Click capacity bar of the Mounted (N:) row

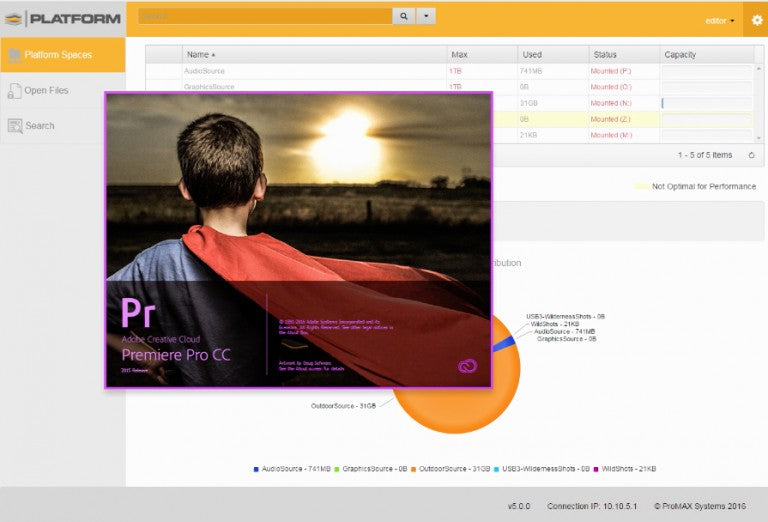707,103
